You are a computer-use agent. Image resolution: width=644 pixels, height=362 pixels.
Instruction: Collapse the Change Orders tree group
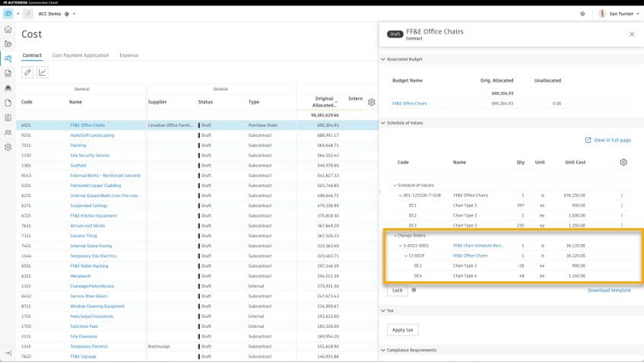pyautogui.click(x=395, y=236)
